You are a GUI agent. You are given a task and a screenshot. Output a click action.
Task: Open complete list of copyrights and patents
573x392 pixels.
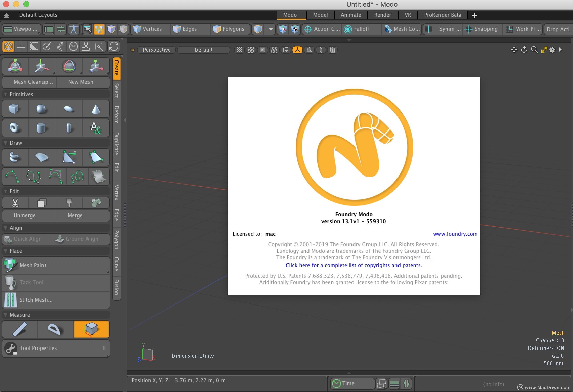click(354, 265)
